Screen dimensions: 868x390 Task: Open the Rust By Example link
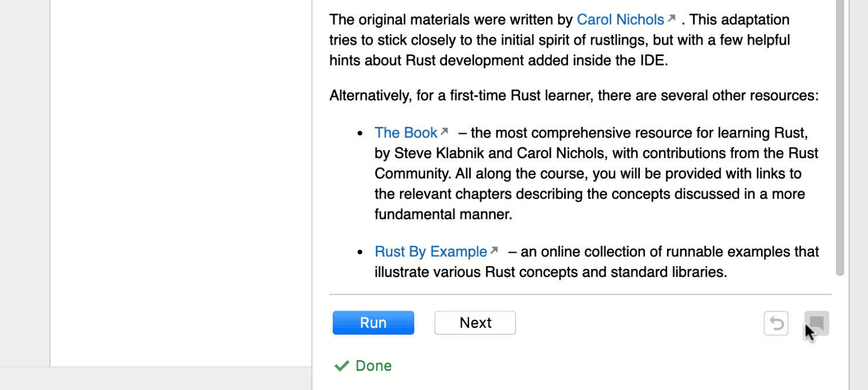431,252
